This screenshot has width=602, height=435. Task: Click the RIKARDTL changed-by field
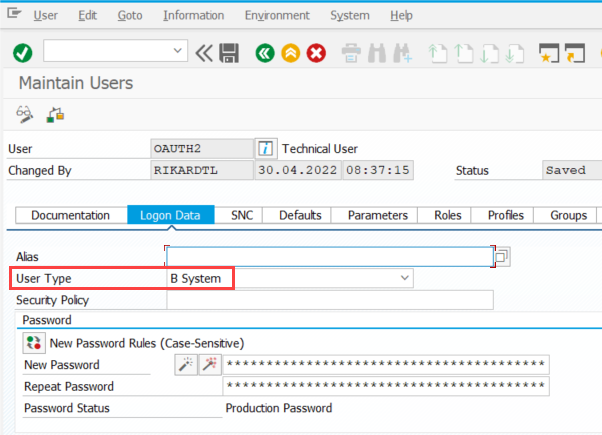[x=202, y=170]
